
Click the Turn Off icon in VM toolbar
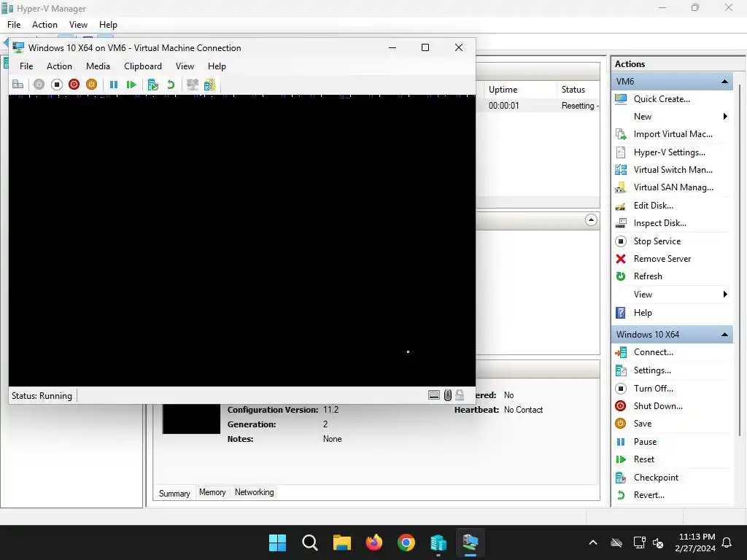57,85
